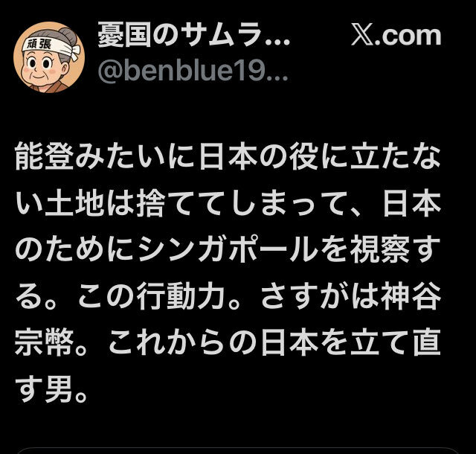Click さすがは in the fourth line

(320, 295)
